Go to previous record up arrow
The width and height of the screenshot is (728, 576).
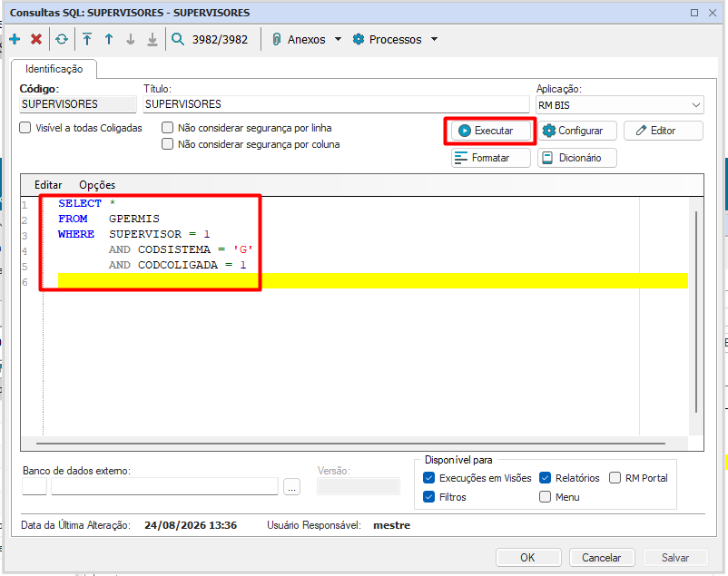coord(109,39)
